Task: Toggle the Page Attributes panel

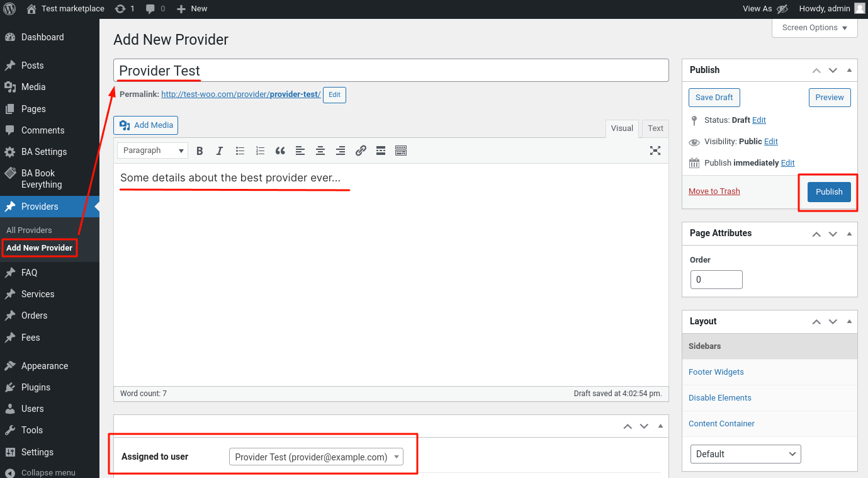Action: [x=849, y=233]
